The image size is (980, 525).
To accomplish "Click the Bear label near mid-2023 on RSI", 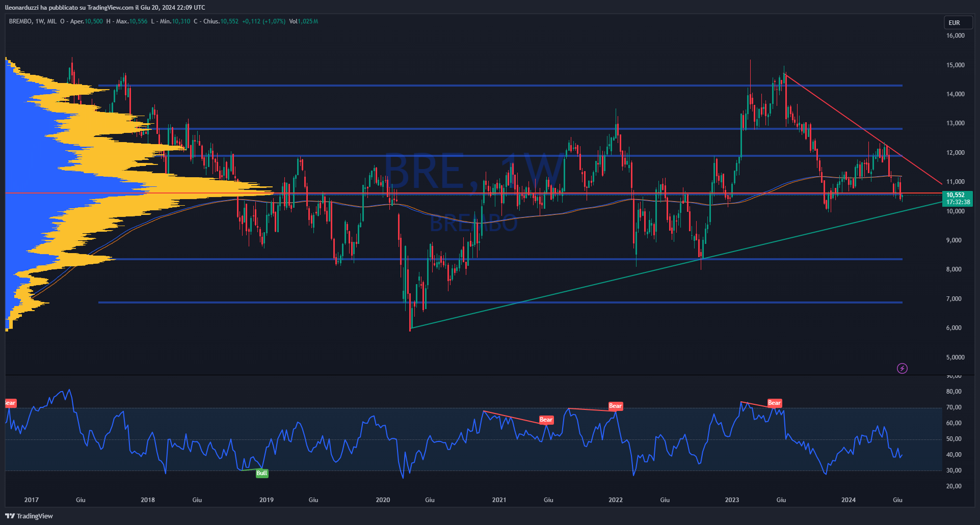I will pyautogui.click(x=774, y=403).
